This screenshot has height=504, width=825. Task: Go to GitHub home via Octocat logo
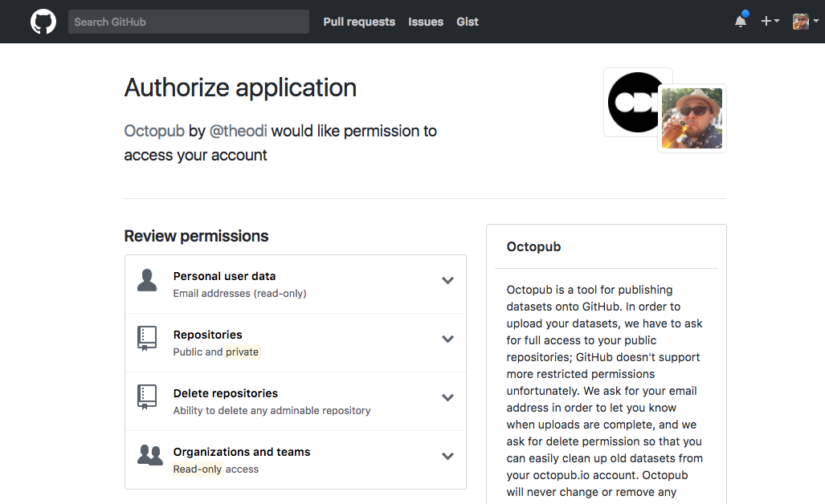[x=43, y=22]
